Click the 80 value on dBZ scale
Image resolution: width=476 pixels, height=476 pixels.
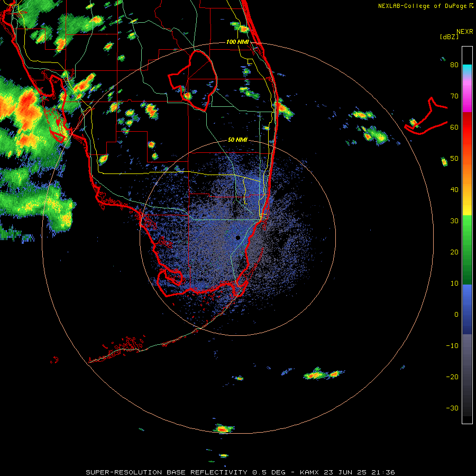click(x=454, y=65)
